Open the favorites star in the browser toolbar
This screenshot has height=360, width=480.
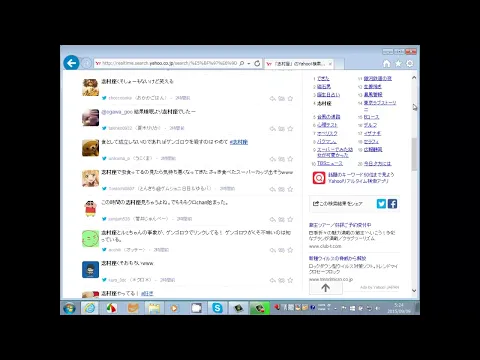pos(398,63)
